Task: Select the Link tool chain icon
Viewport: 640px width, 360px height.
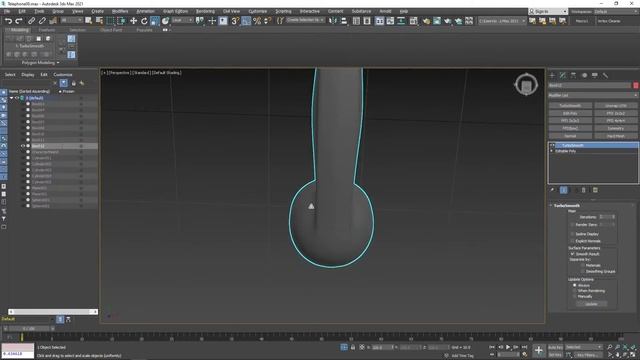Action: point(31,21)
